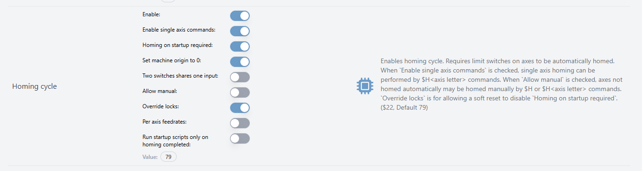
Task: Enable Two switches shares one input
Action: (x=240, y=77)
